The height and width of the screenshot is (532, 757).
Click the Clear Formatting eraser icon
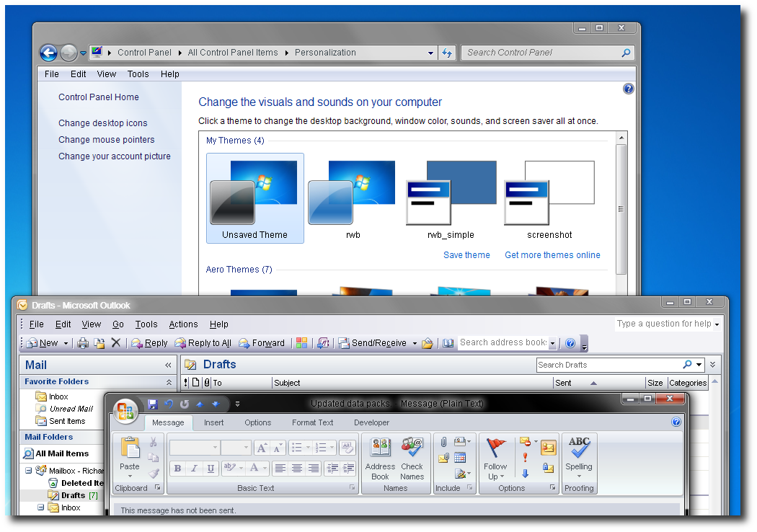click(x=347, y=448)
